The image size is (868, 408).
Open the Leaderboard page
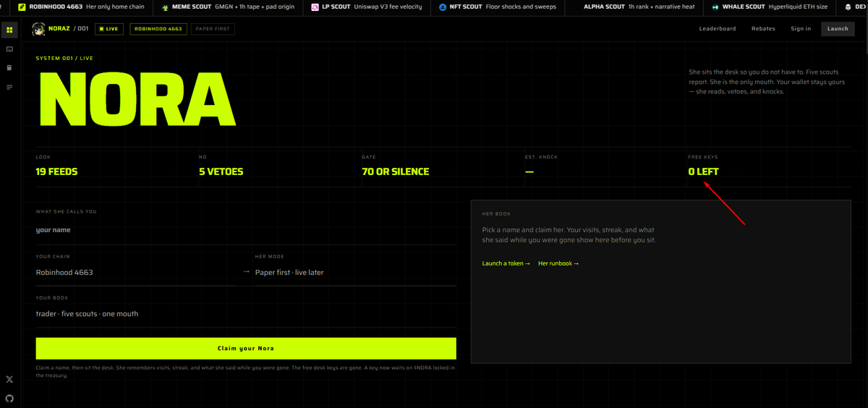point(718,29)
